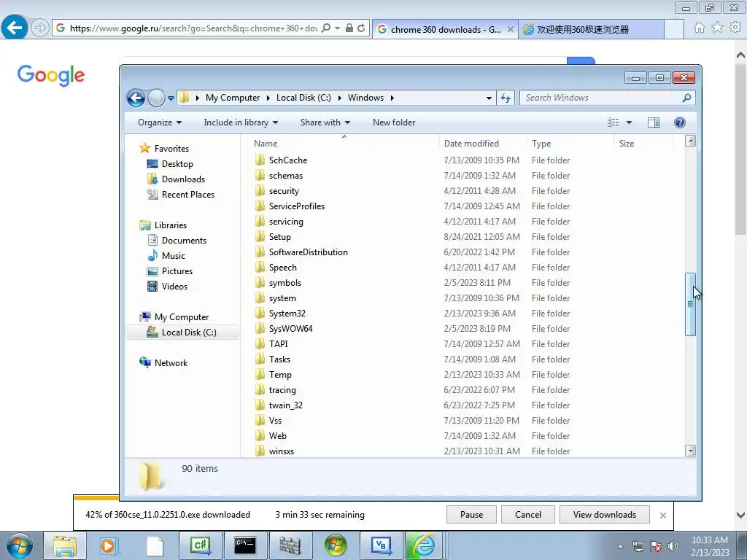
Task: Open recent pages dropdown arrow
Action: click(171, 98)
